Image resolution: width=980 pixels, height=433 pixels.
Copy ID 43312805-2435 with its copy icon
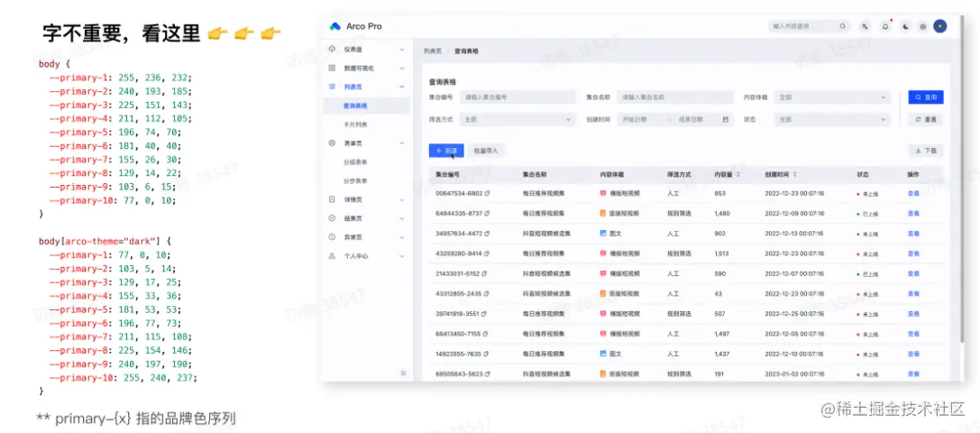coord(487,293)
